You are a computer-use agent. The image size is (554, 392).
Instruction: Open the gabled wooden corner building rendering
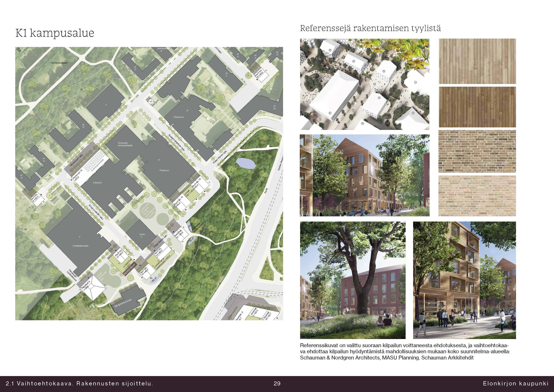pyautogui.click(x=365, y=175)
